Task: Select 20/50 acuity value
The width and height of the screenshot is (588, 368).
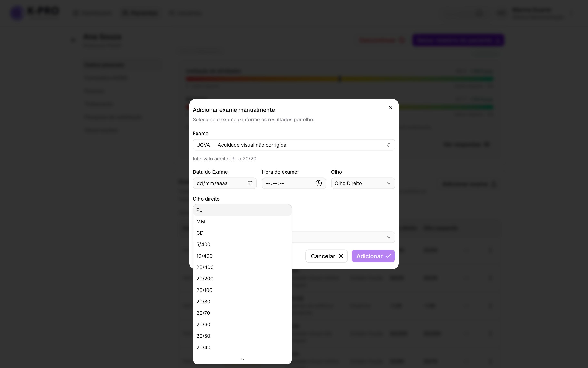Action: 242,336
